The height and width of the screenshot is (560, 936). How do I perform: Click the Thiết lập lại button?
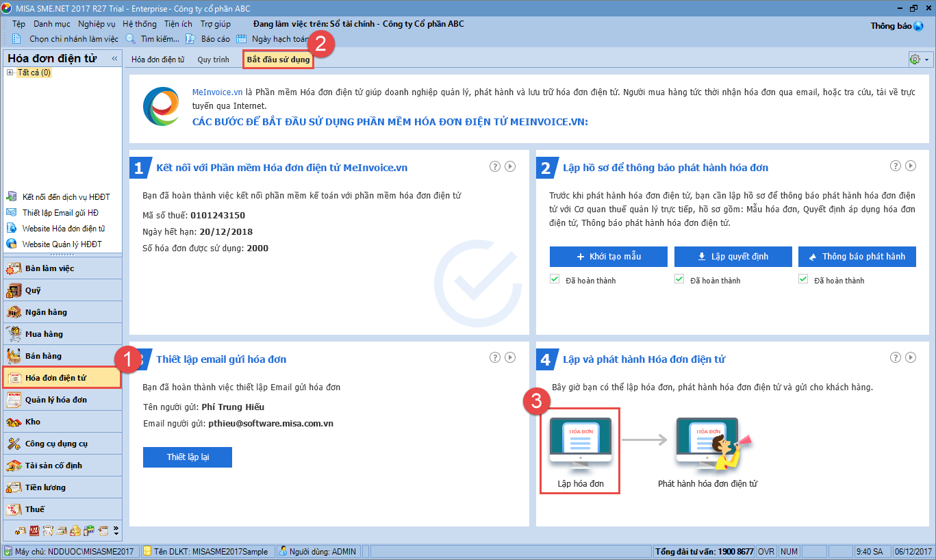[188, 457]
